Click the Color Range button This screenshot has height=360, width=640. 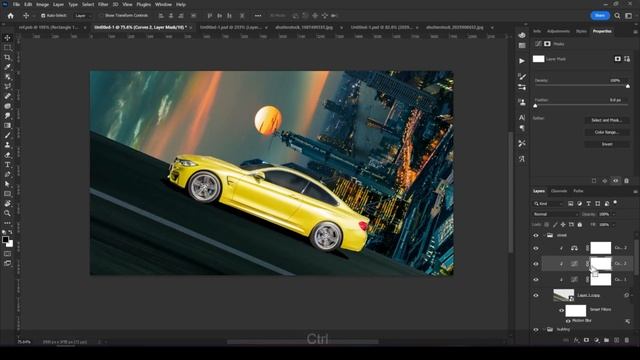[x=607, y=132]
